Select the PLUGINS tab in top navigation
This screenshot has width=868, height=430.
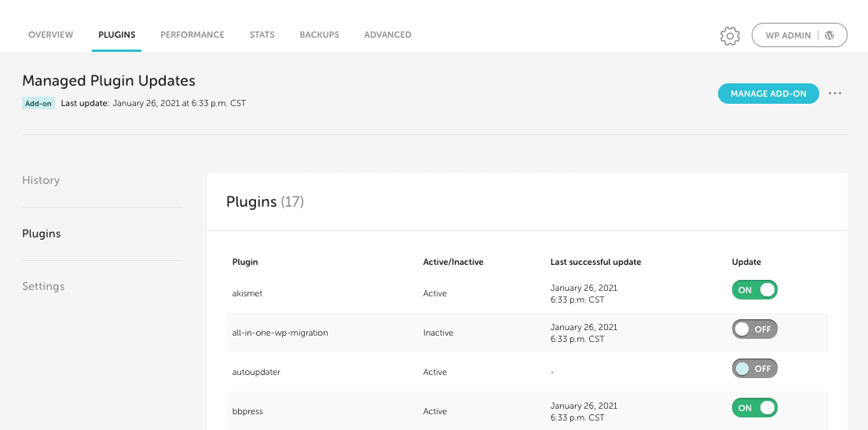point(116,35)
